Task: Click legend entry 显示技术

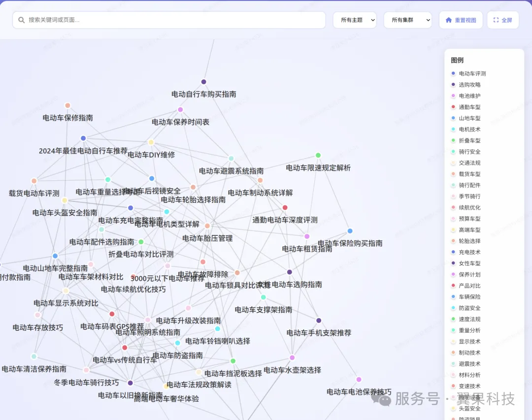Action: [466, 342]
